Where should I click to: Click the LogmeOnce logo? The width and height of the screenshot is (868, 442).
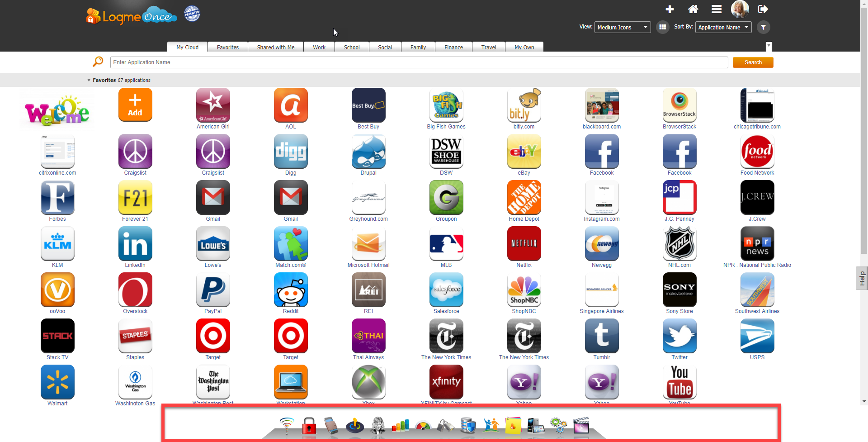131,15
